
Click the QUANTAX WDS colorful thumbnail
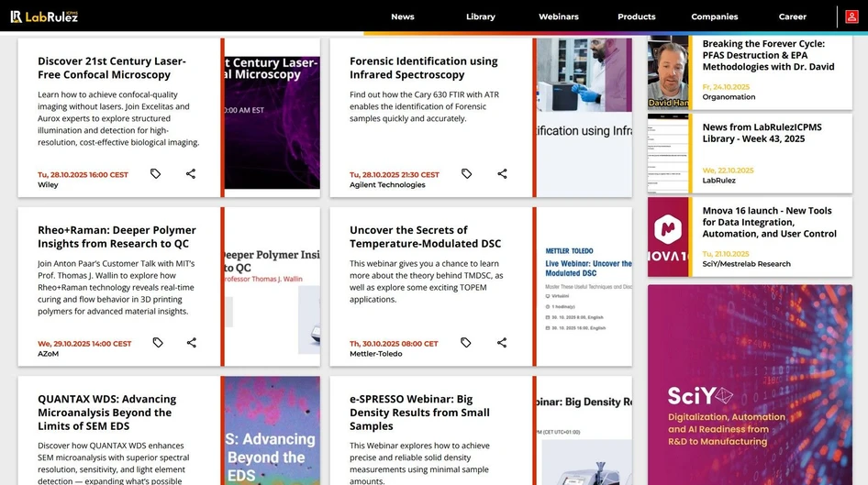(273, 431)
